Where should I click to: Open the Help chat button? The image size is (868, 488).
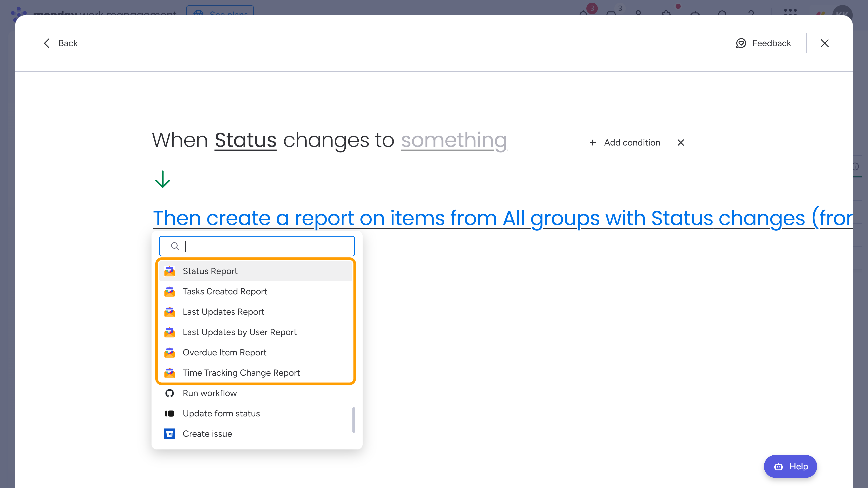click(790, 466)
